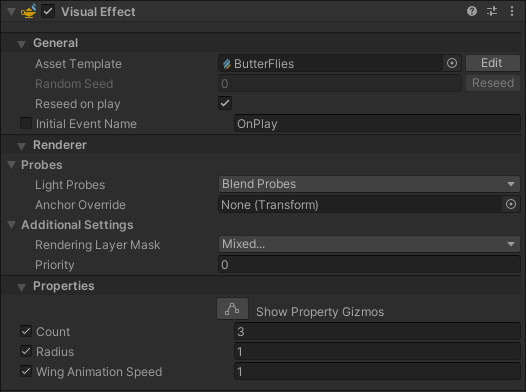Click the Priority input field
The width and height of the screenshot is (526, 392).
click(369, 265)
